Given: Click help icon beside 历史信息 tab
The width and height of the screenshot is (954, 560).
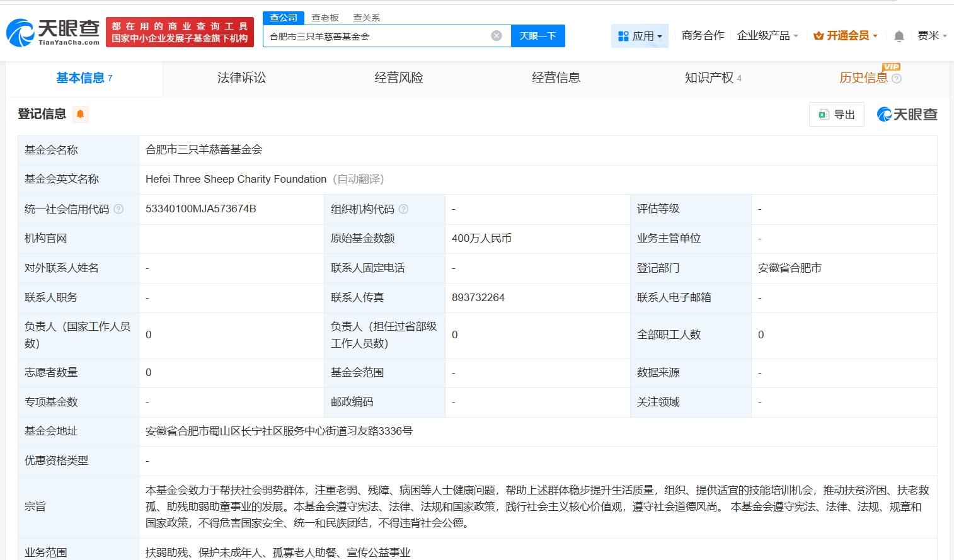Looking at the screenshot, I should (x=897, y=79).
